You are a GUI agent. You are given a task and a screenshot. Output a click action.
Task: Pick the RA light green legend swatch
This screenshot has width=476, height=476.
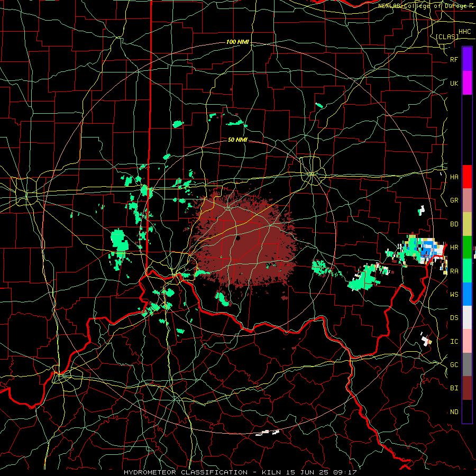tap(467, 271)
